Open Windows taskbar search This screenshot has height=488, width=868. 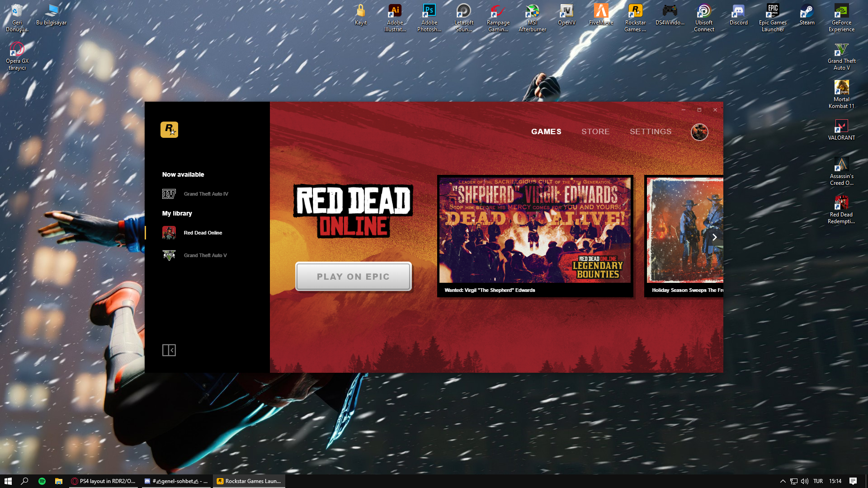click(25, 481)
